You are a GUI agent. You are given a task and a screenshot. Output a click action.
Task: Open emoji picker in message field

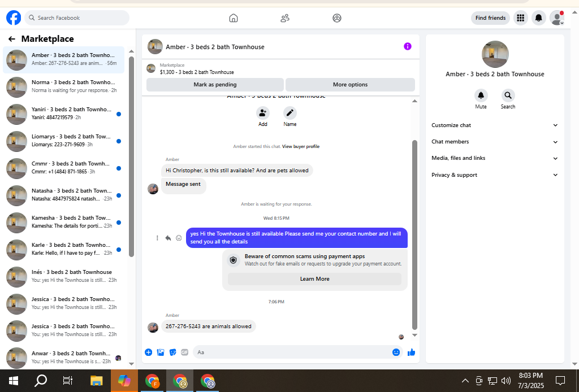(x=396, y=352)
